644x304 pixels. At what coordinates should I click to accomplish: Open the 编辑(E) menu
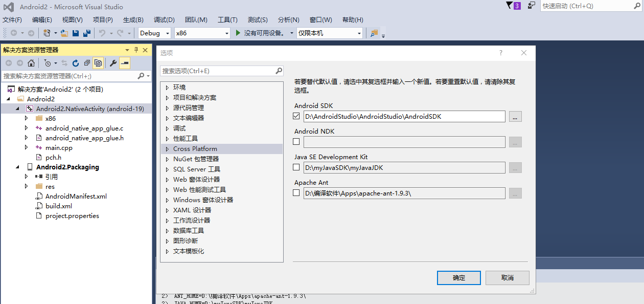tap(42, 20)
